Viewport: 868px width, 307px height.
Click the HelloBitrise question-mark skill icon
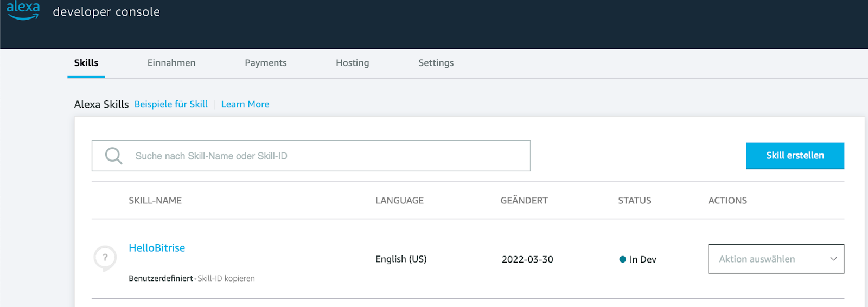click(x=105, y=258)
